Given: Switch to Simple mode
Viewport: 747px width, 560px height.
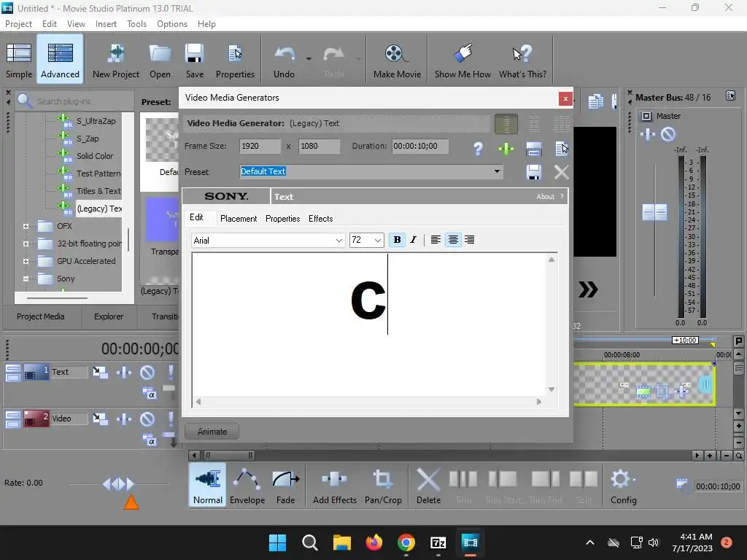Looking at the screenshot, I should [x=19, y=60].
